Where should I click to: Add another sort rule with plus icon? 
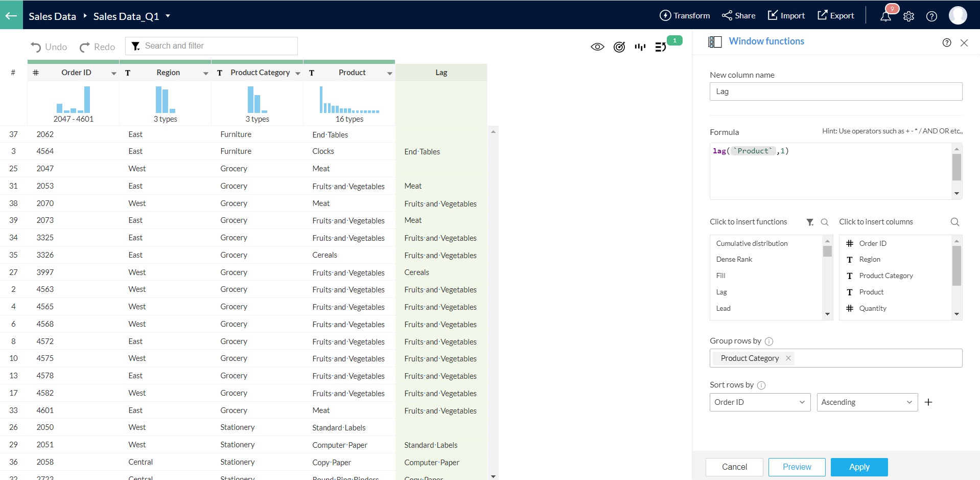928,402
